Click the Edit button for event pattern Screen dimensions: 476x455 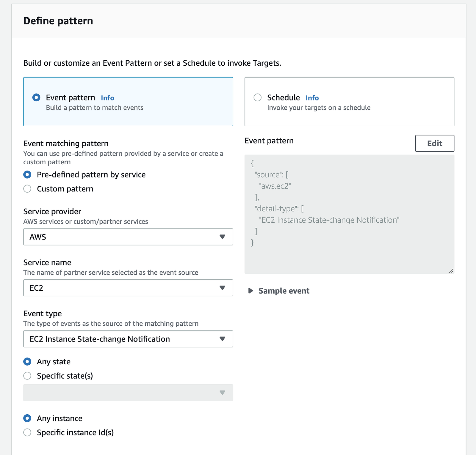coord(435,144)
